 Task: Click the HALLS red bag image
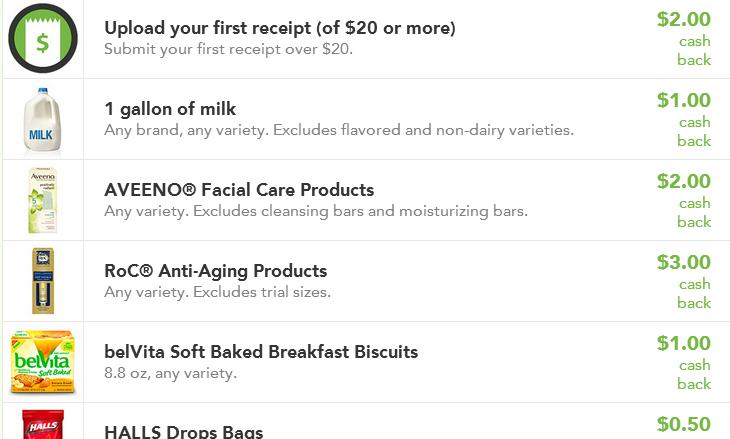coord(43,424)
